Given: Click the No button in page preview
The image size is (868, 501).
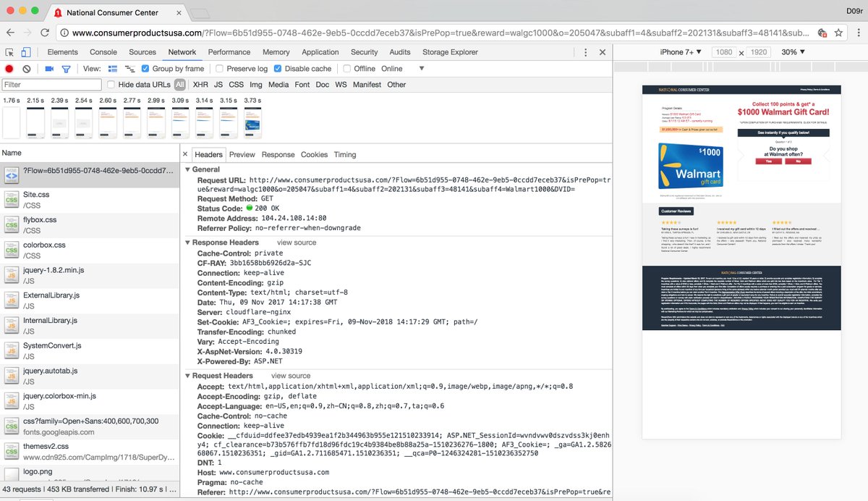Looking at the screenshot, I should [x=798, y=161].
